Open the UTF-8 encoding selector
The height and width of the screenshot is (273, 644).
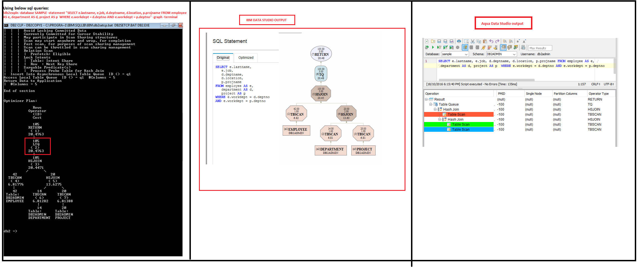pyautogui.click(x=609, y=84)
